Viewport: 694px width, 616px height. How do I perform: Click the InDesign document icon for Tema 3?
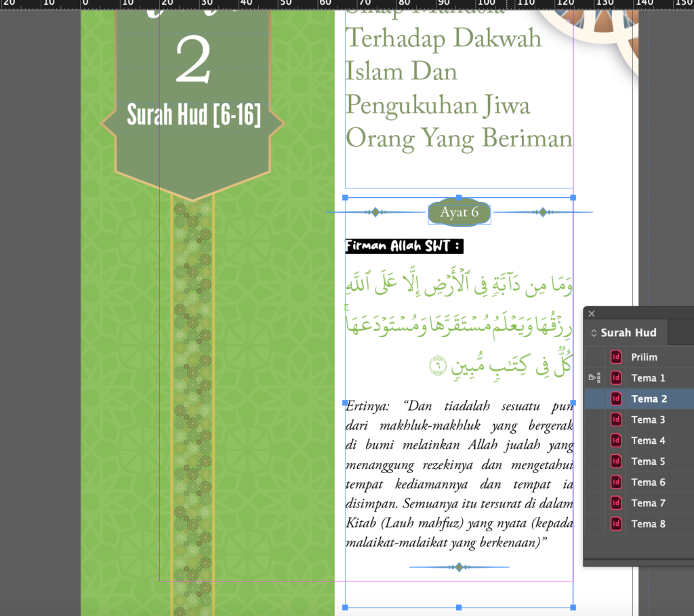[616, 419]
